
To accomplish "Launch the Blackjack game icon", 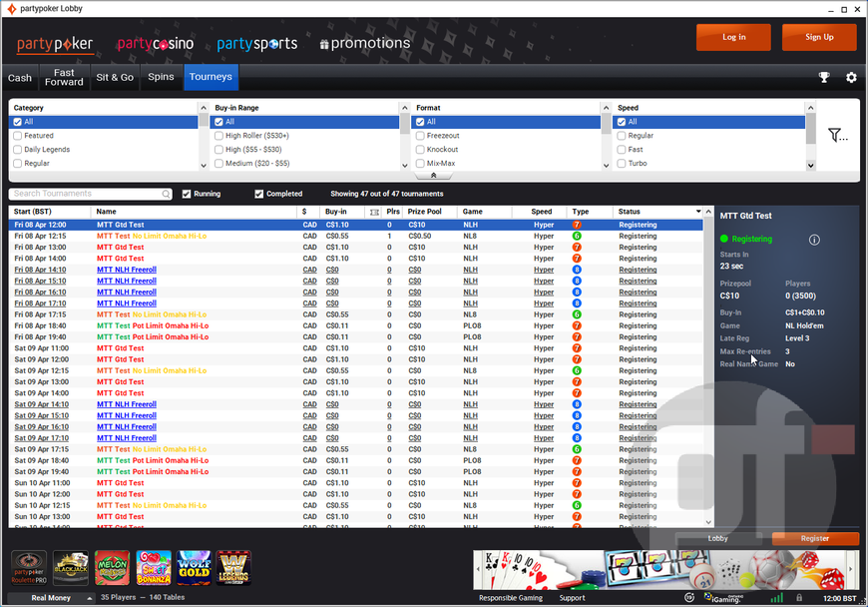I will [71, 568].
